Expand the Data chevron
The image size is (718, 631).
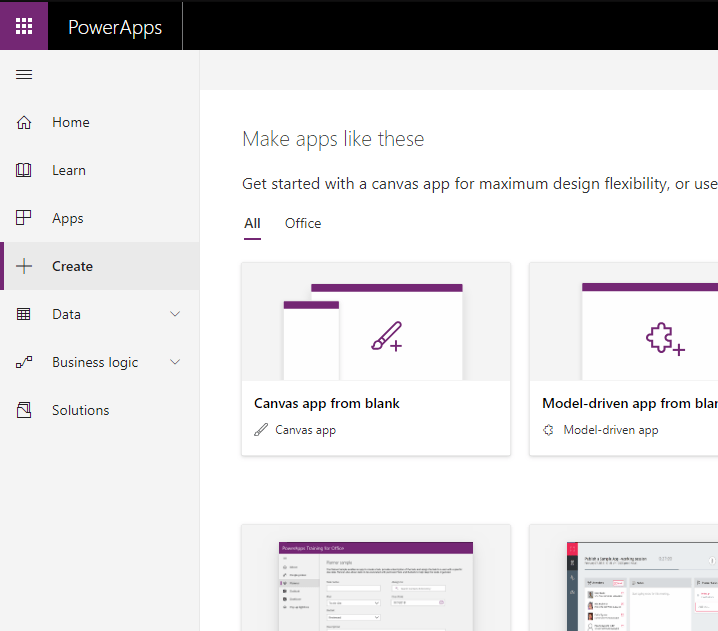[175, 314]
